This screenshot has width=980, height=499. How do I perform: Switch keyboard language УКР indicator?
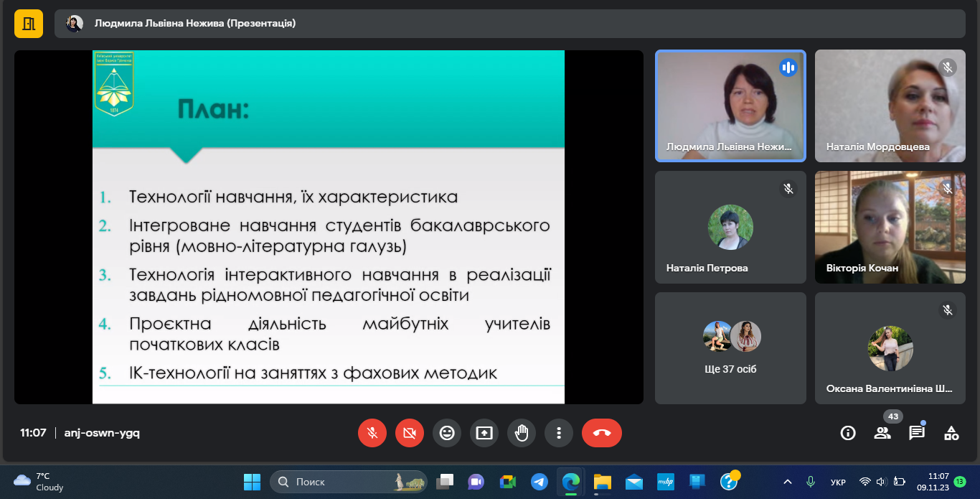pyautogui.click(x=837, y=482)
